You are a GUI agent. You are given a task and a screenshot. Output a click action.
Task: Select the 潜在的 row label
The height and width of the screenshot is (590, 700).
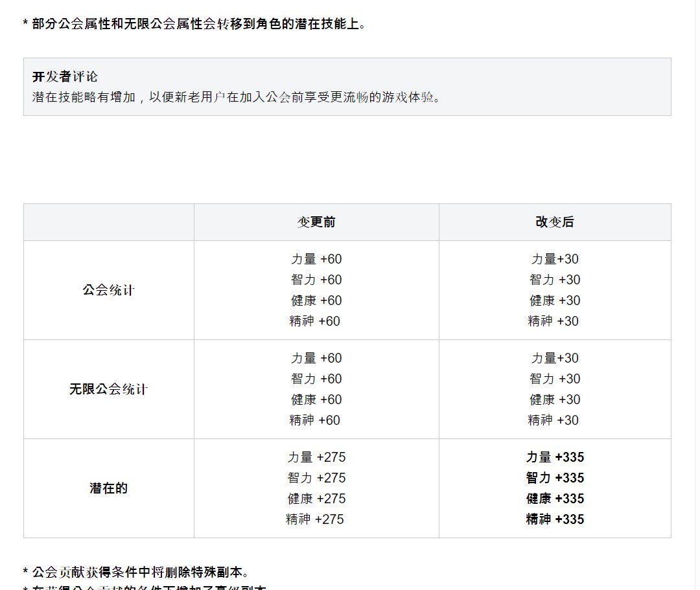click(108, 488)
